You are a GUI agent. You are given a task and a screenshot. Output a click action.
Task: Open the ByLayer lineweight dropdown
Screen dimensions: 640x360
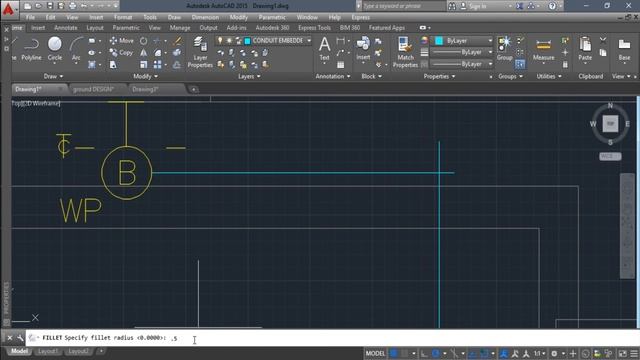pos(490,52)
